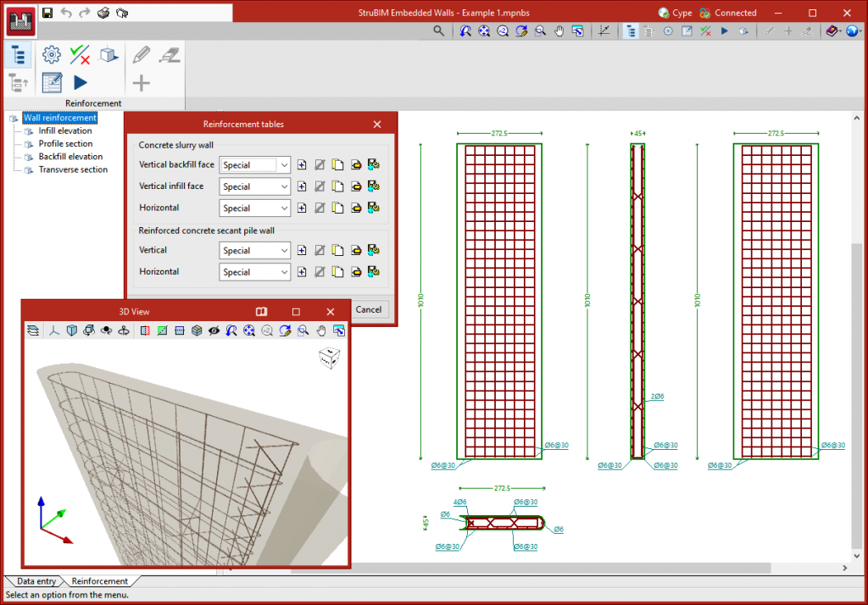Expand the Vertical infill face combo box
Viewport: 868px width, 605px height.
pyautogui.click(x=284, y=186)
